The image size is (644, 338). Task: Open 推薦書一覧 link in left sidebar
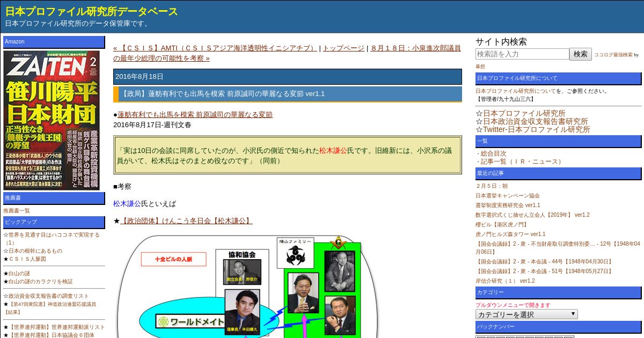click(17, 210)
